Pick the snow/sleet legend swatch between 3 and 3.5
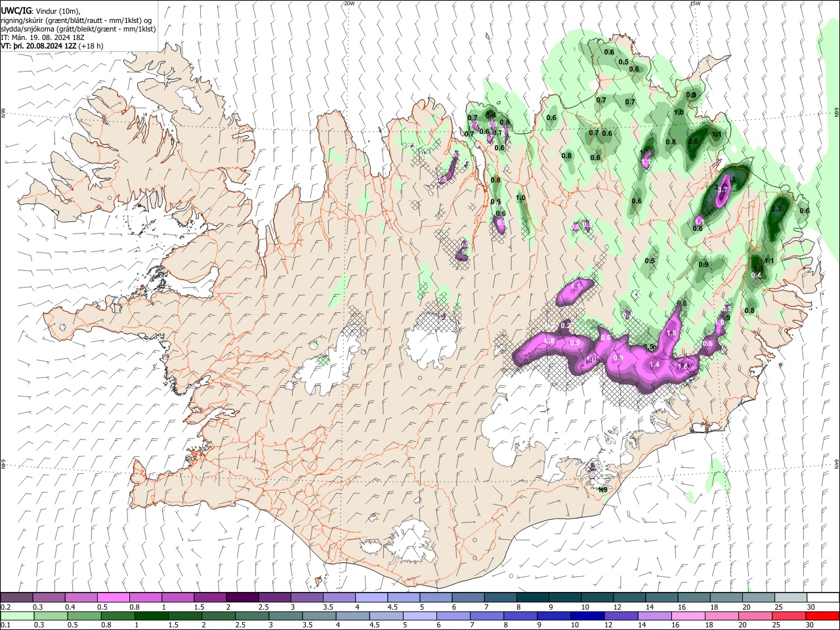 point(306,598)
